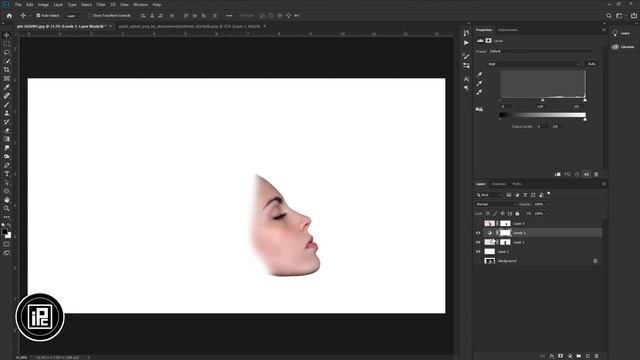640x360 pixels.
Task: Hide Layer 1 using its eye icon
Action: pos(478,242)
